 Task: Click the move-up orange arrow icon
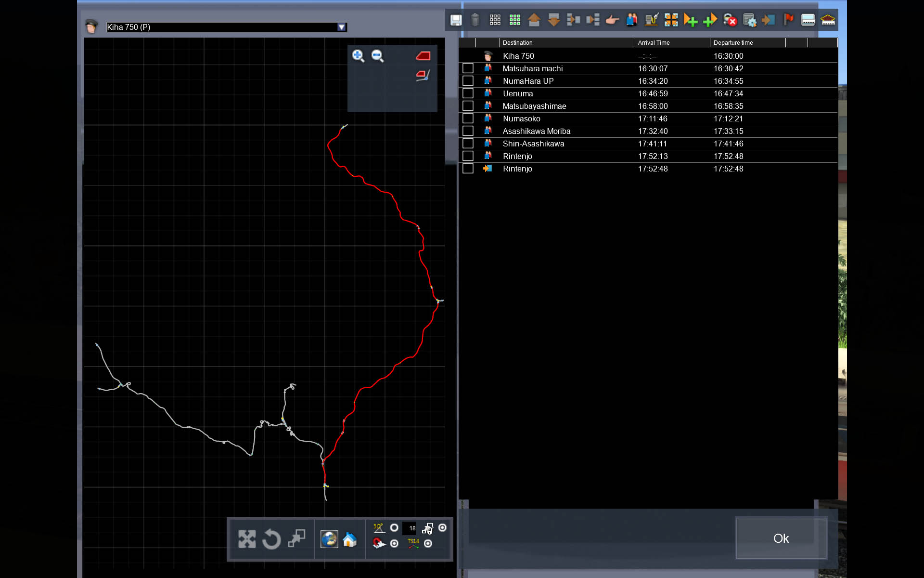[534, 20]
